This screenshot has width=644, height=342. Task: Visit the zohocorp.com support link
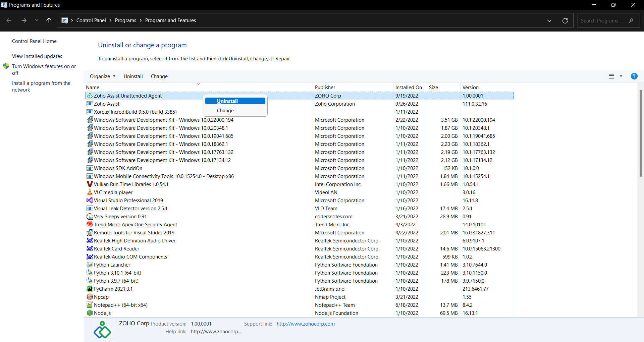click(x=306, y=324)
